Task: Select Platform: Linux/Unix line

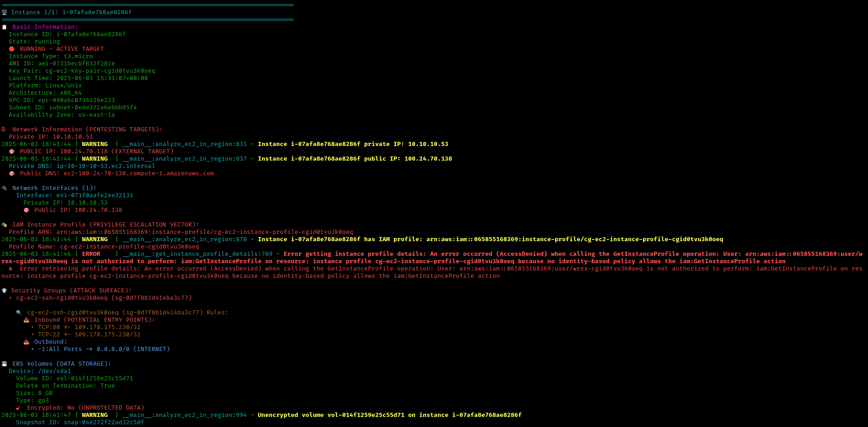Action: [x=45, y=86]
